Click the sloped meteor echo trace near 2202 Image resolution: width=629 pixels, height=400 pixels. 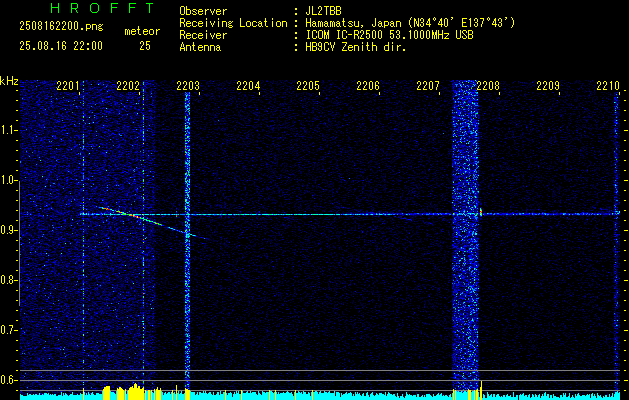pyautogui.click(x=152, y=223)
